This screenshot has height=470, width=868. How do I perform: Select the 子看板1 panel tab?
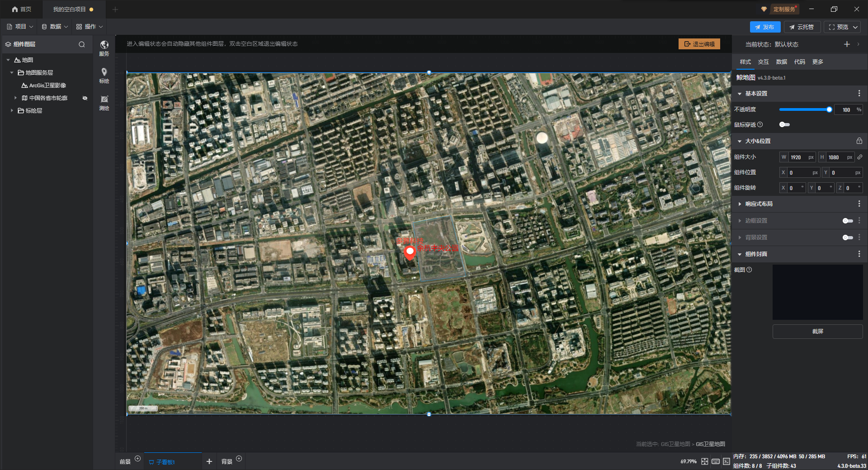173,461
